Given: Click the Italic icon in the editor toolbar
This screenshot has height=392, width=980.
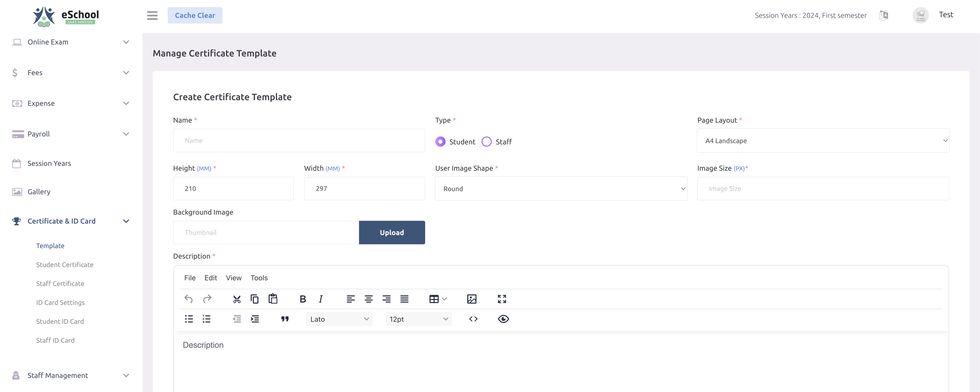Looking at the screenshot, I should [x=321, y=299].
